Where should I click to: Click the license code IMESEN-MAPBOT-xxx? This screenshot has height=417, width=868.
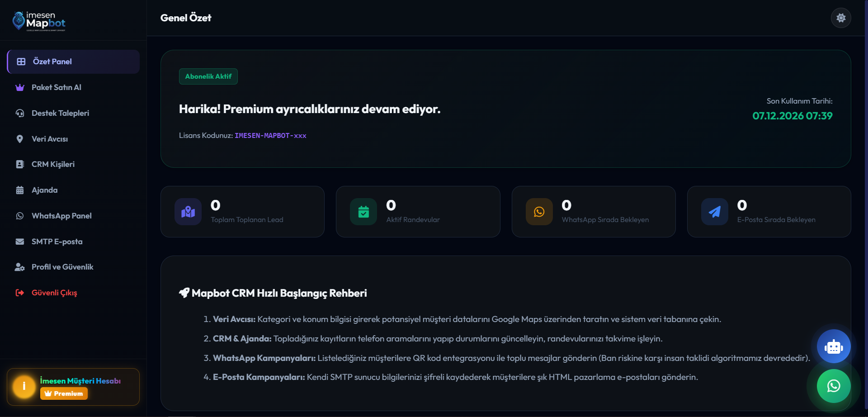click(270, 136)
